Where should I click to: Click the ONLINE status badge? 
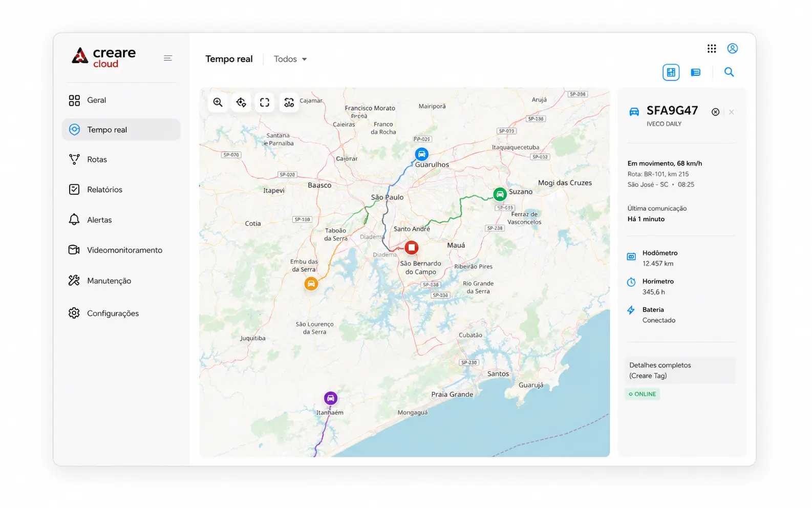642,394
